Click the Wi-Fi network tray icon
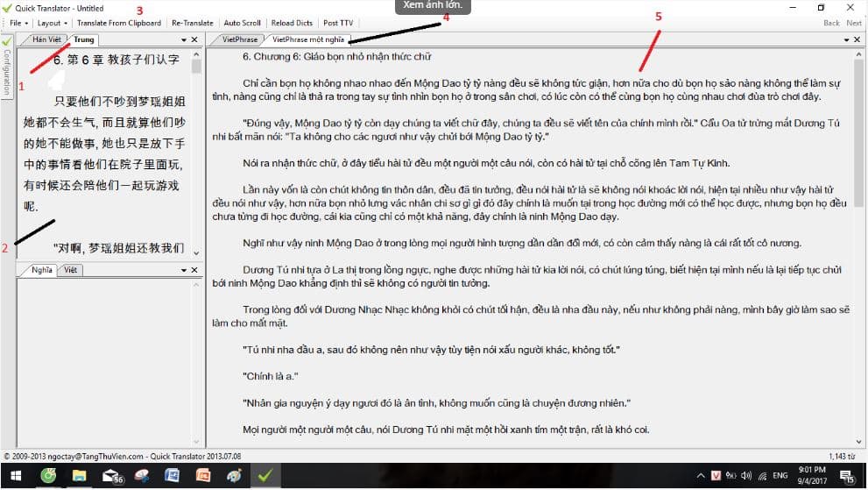This screenshot has width=868, height=490. point(762,476)
